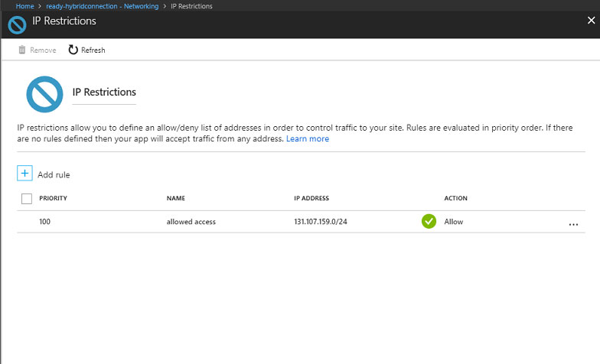Click the IP ADDRESS column header
Image resolution: width=600 pixels, height=364 pixels.
[x=311, y=198]
